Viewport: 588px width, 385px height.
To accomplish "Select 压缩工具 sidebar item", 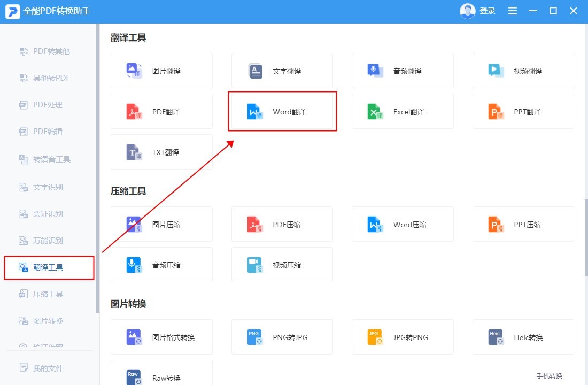I will click(x=48, y=294).
